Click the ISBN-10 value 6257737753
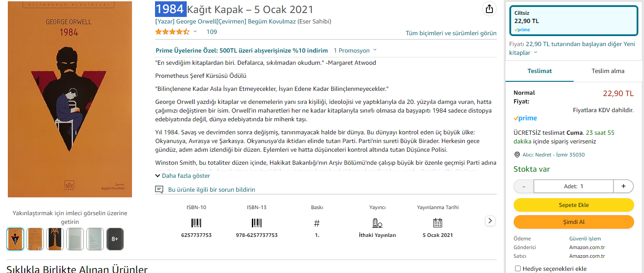The image size is (644, 273). pos(196,235)
